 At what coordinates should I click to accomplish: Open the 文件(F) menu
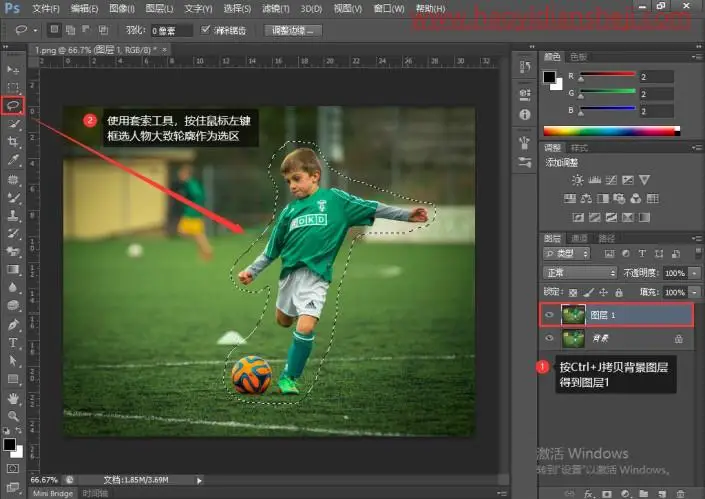(46, 9)
